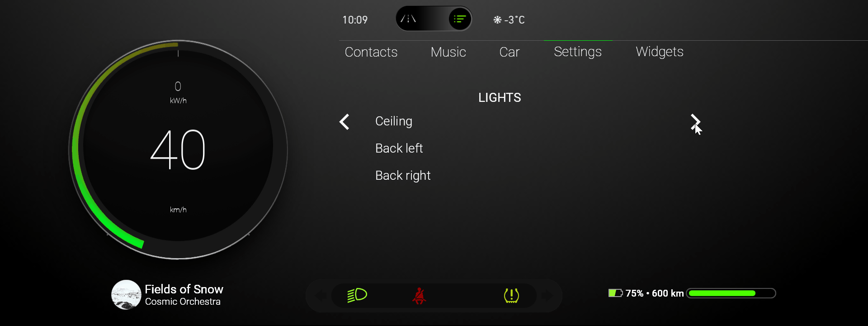Switch to the Music tab
Screen dimensions: 868x326
coord(448,52)
